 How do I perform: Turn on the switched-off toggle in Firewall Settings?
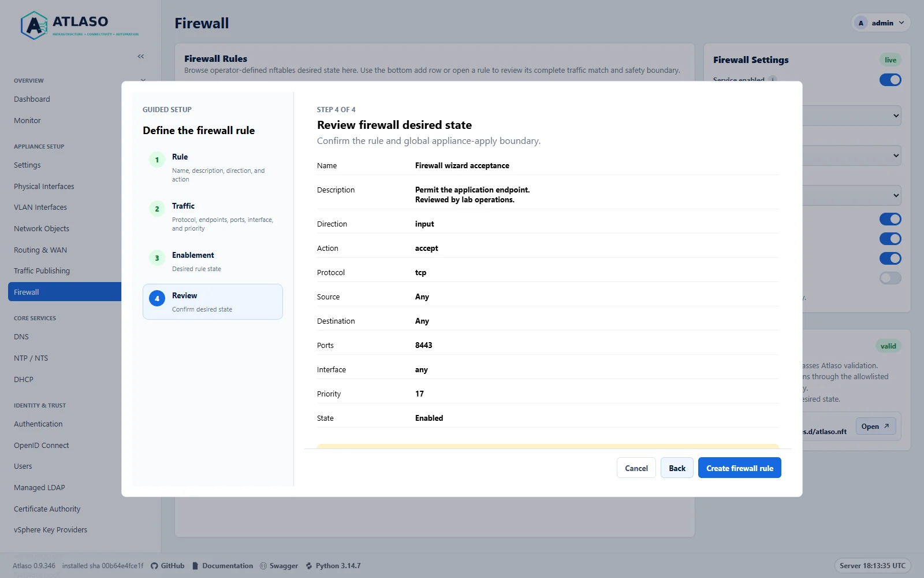890,278
